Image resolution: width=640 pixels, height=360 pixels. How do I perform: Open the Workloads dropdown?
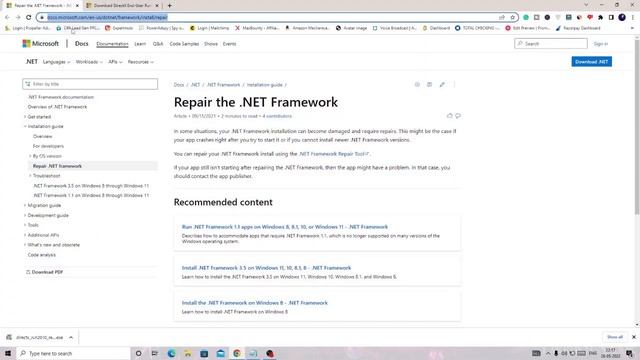(x=89, y=62)
